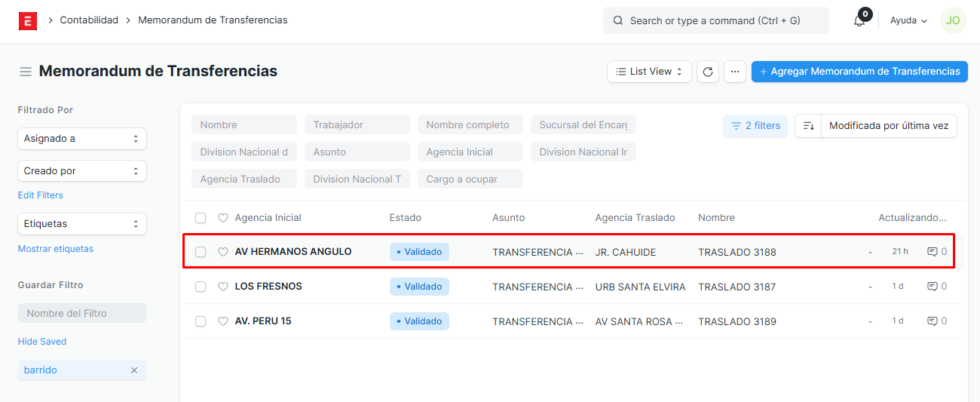Image resolution: width=980 pixels, height=402 pixels.
Task: Open the three-dots more options menu
Action: point(735,72)
